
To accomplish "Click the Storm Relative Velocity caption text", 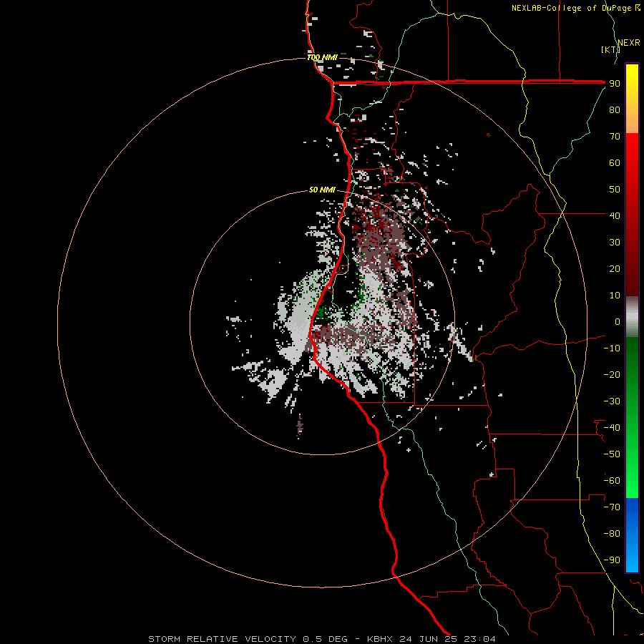I will click(321, 639).
